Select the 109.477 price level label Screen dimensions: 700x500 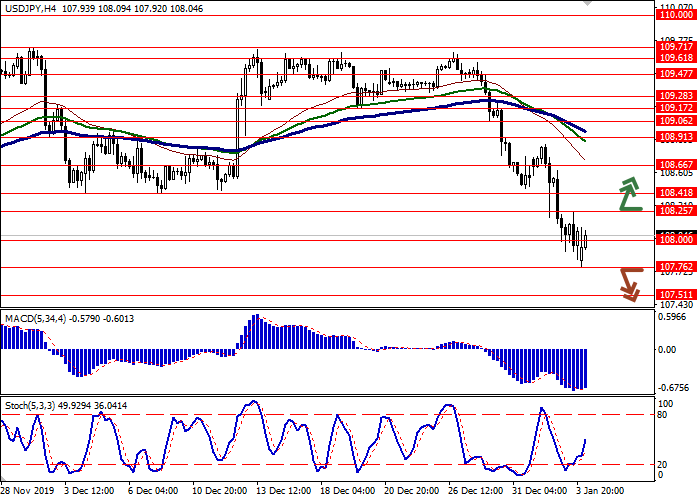pos(677,73)
